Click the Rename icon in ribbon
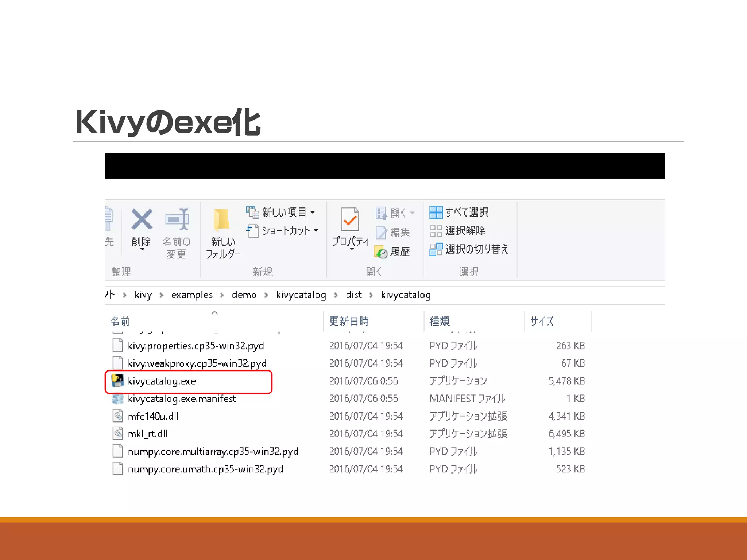Image resolution: width=747 pixels, height=560 pixels. coord(177,219)
